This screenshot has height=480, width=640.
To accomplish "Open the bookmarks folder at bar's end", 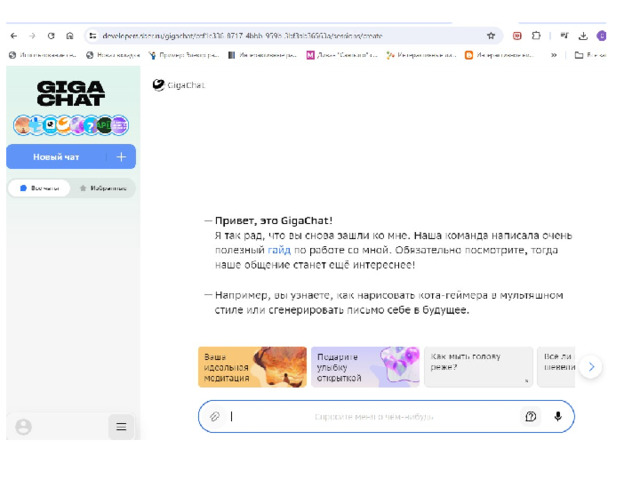I will coord(590,55).
